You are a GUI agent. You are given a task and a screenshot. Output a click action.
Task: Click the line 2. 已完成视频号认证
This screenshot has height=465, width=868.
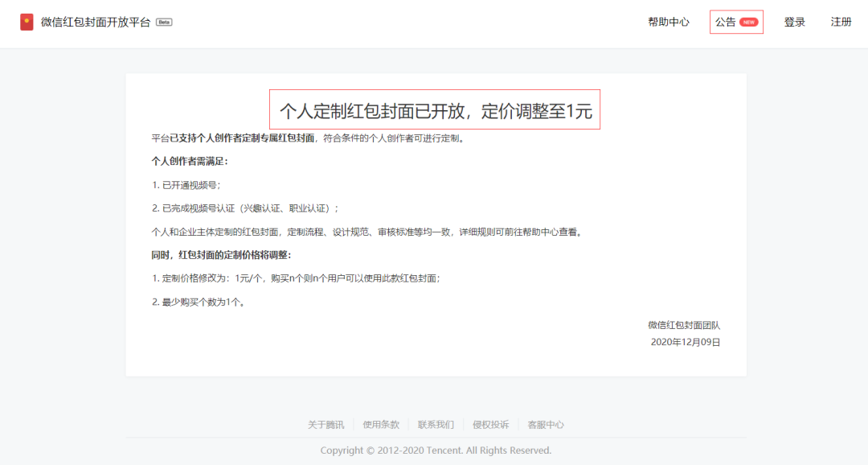pos(244,208)
